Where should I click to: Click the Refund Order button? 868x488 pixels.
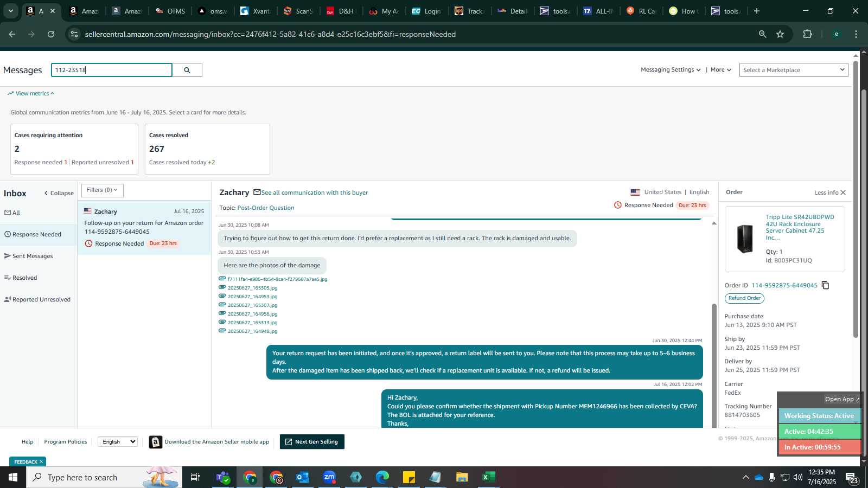tap(744, 298)
